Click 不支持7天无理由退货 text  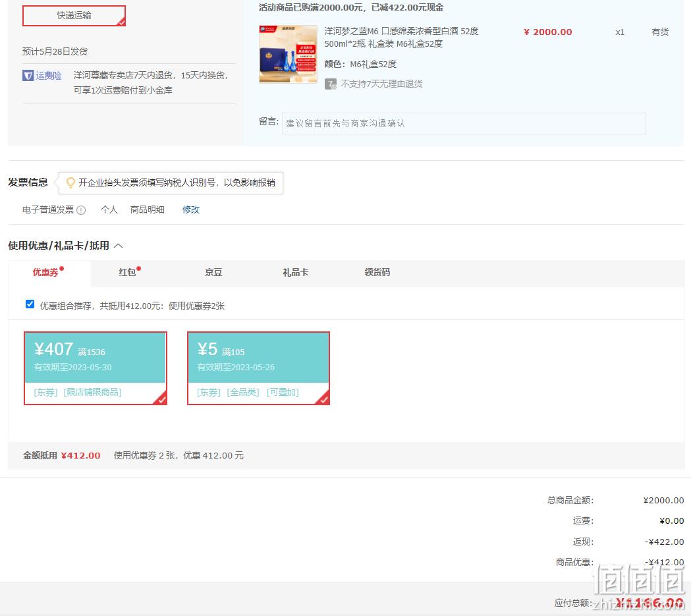(x=381, y=84)
